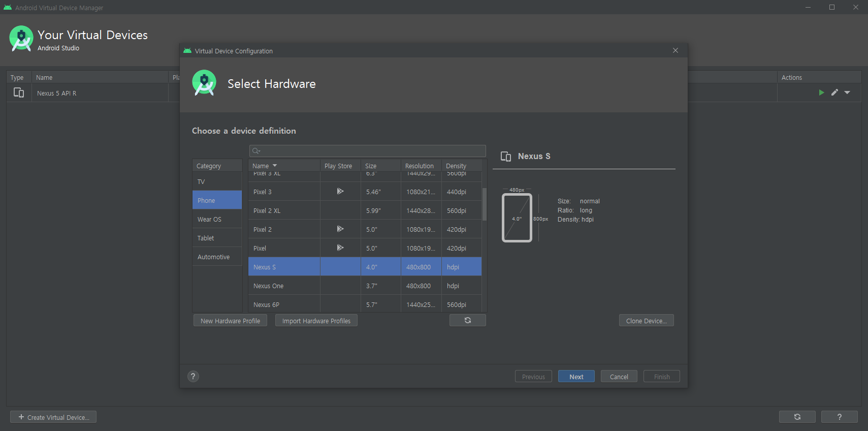Click Play Store icon in Pixel 2 row
The image size is (868, 431).
coord(340,229)
